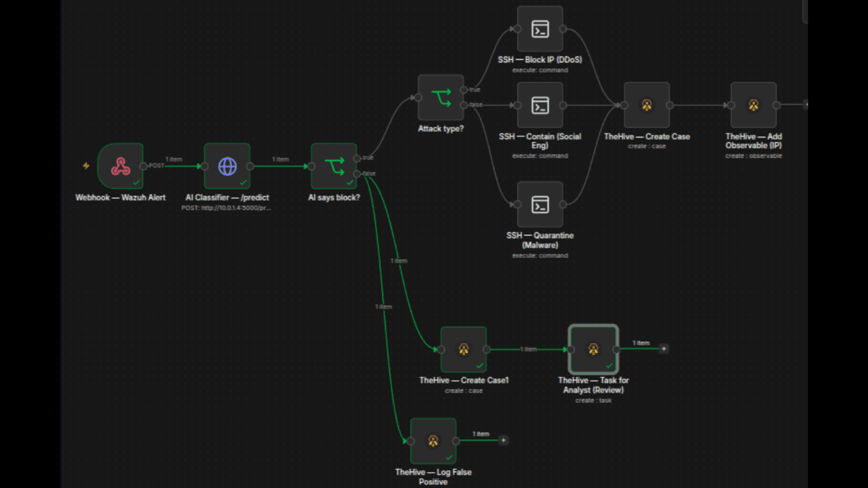Click 'execute: command' under SSH — Quarantine
This screenshot has width=868, height=488.
pos(540,256)
